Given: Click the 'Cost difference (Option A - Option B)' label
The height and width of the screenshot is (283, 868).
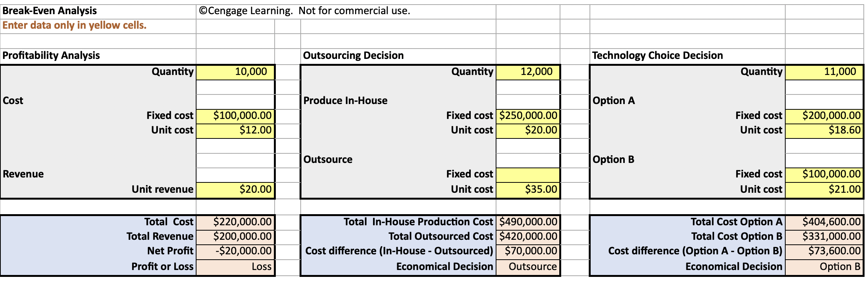Looking at the screenshot, I should (695, 251).
